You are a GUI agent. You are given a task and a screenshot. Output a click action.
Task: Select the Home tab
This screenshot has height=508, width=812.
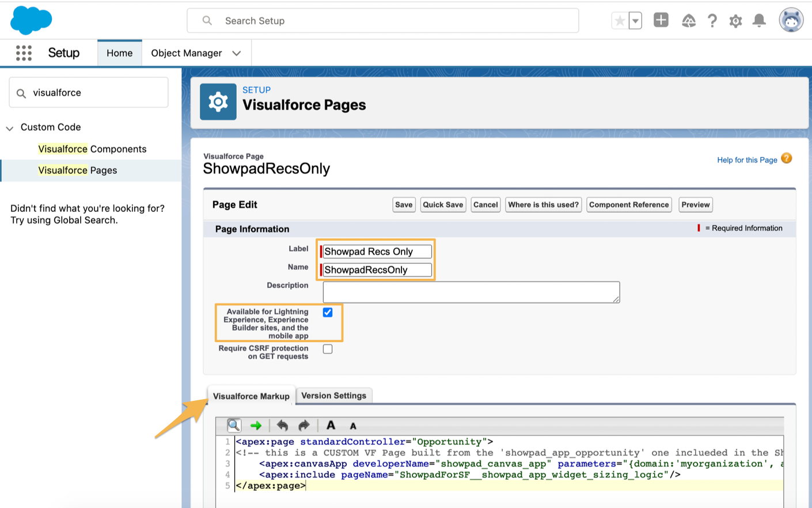[x=119, y=53]
